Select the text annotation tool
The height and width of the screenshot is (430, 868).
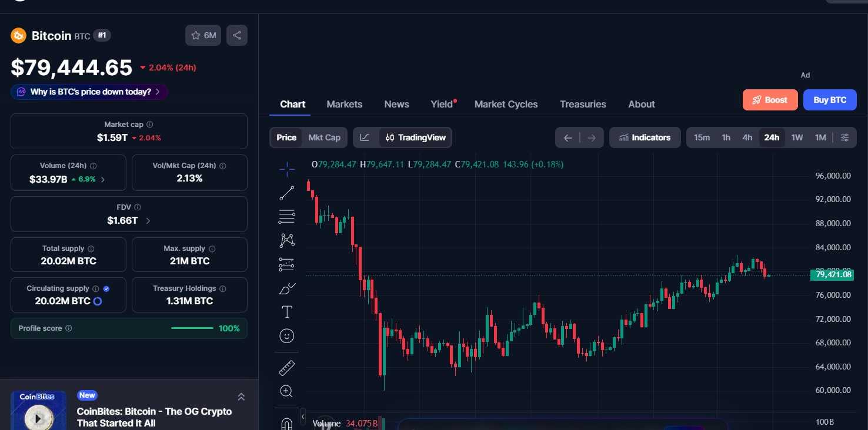(x=287, y=312)
